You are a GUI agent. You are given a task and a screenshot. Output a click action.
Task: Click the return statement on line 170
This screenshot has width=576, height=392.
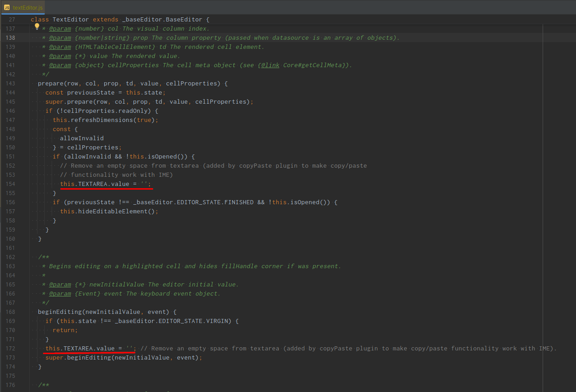65,330
